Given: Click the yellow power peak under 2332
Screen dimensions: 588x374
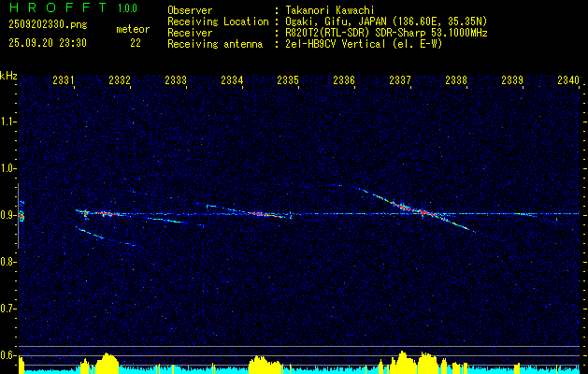Looking at the screenshot, I should [x=108, y=363].
